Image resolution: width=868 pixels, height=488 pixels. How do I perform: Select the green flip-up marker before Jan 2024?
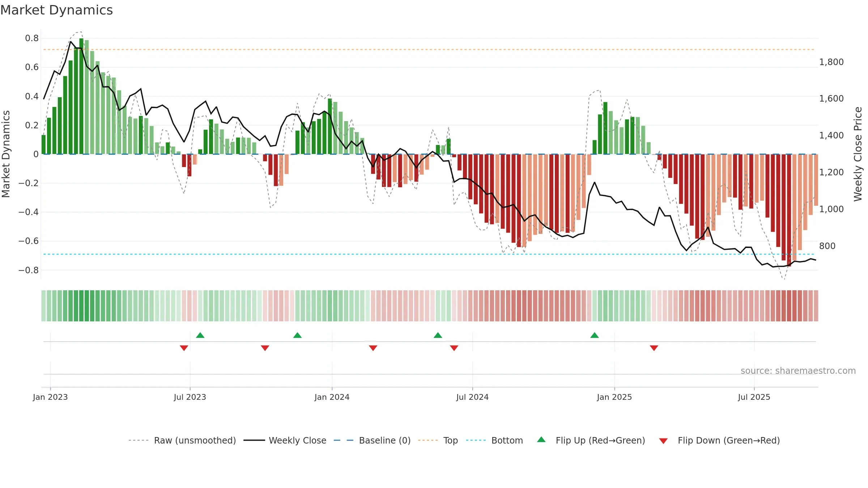pyautogui.click(x=297, y=335)
